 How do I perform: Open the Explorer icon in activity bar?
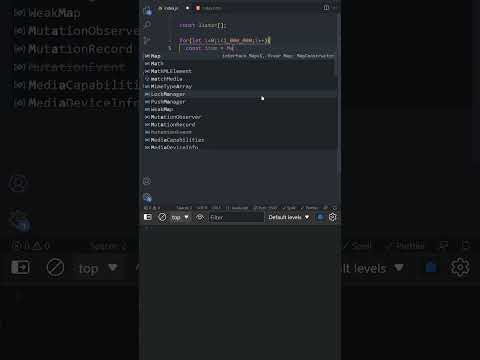point(147,11)
